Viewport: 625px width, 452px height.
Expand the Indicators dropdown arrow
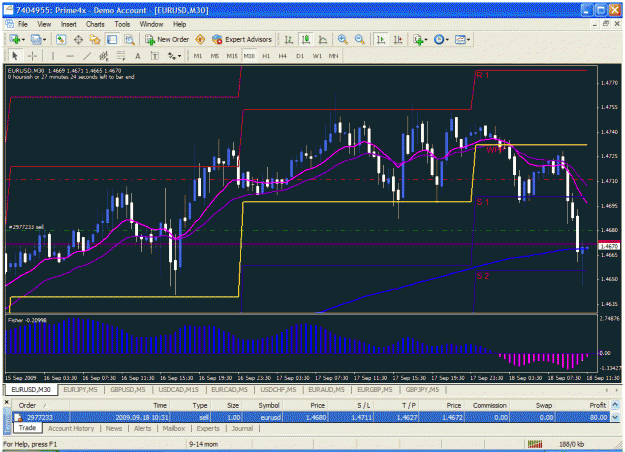pyautogui.click(x=426, y=40)
